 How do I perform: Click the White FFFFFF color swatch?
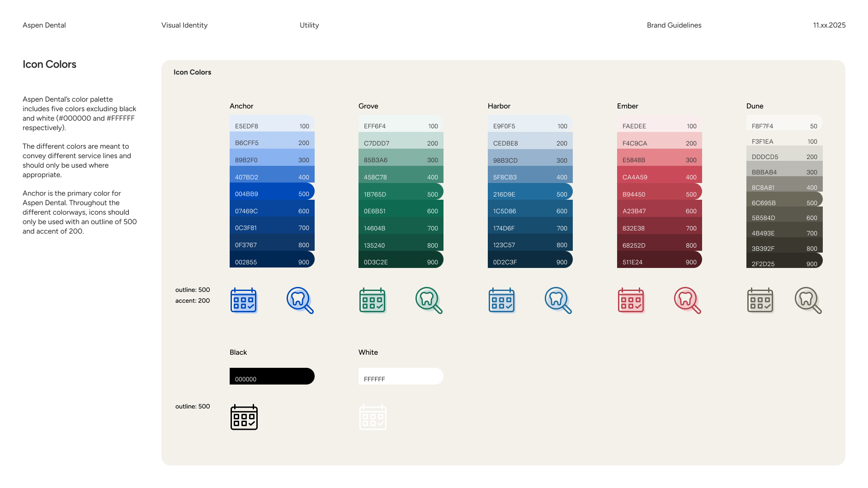tap(401, 376)
